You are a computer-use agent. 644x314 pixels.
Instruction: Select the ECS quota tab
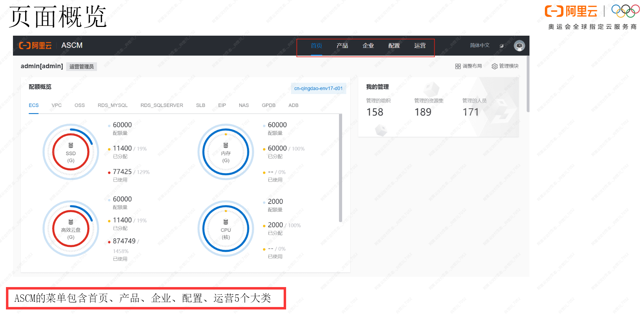coord(34,105)
